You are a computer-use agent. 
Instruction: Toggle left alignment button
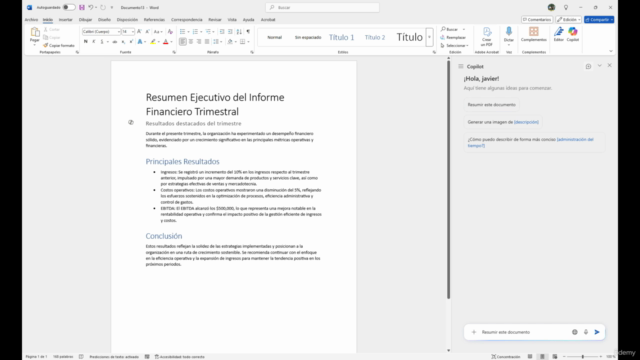(x=182, y=42)
